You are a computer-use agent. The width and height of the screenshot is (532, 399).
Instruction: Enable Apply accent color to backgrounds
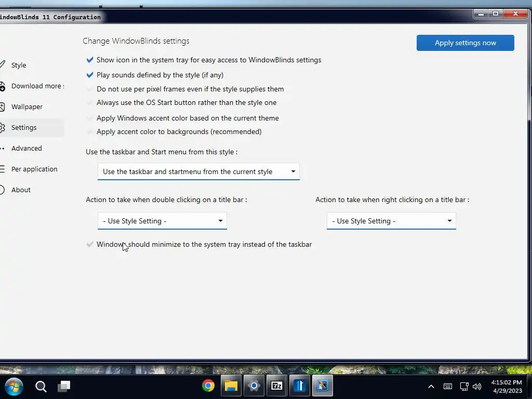(90, 132)
